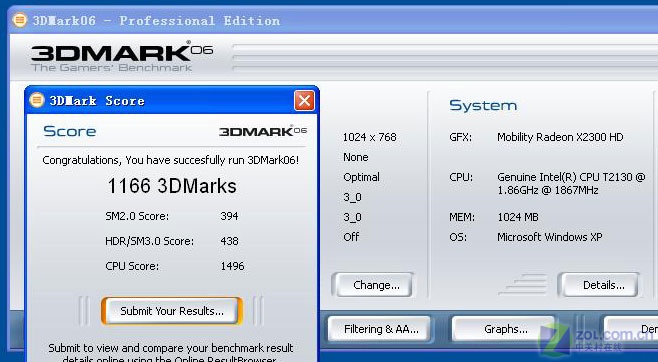Image resolution: width=658 pixels, height=362 pixels.
Task: Close the 3DMark Score dialog
Action: pyautogui.click(x=304, y=101)
